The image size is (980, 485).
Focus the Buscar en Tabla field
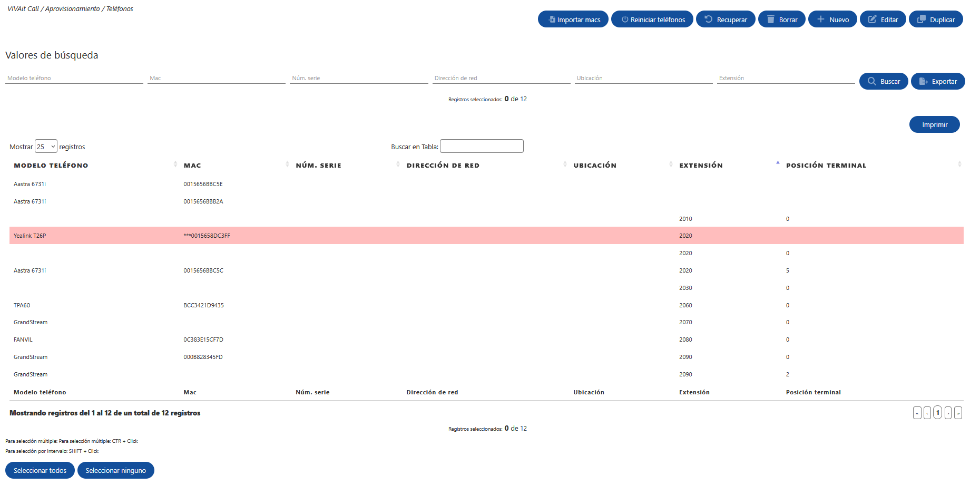[482, 146]
